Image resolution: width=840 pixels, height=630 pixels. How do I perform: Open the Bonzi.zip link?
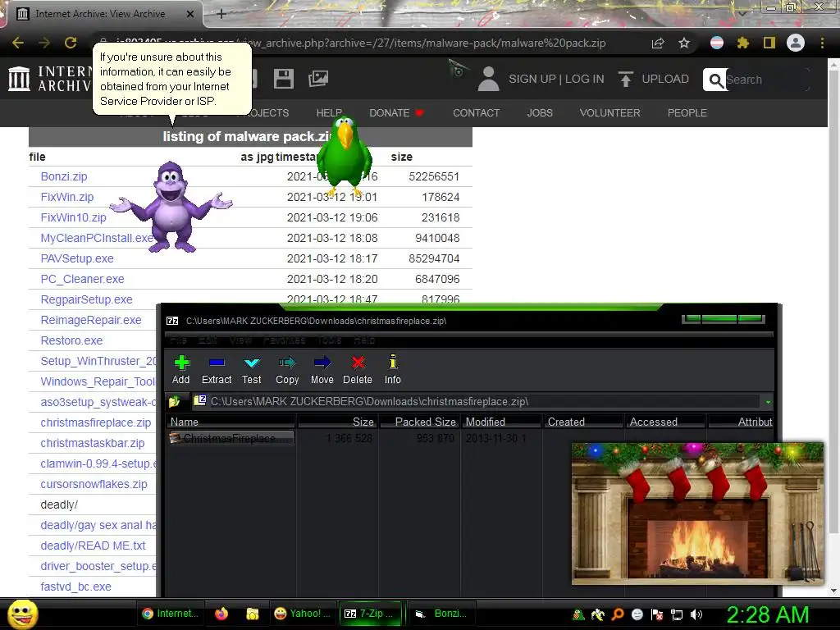click(x=64, y=176)
